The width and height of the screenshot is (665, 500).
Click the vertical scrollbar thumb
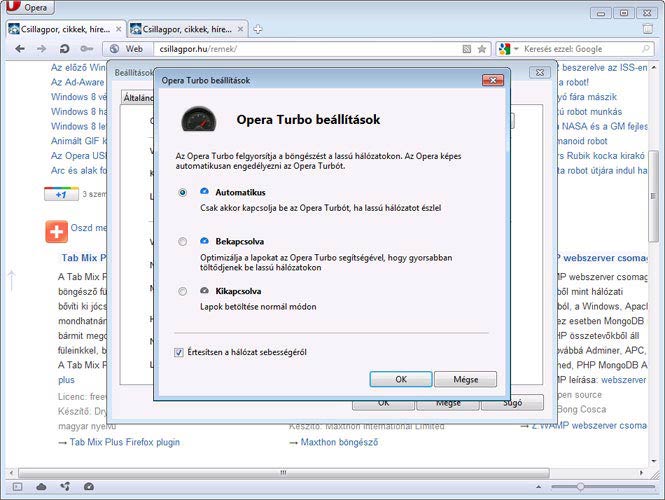point(654,196)
